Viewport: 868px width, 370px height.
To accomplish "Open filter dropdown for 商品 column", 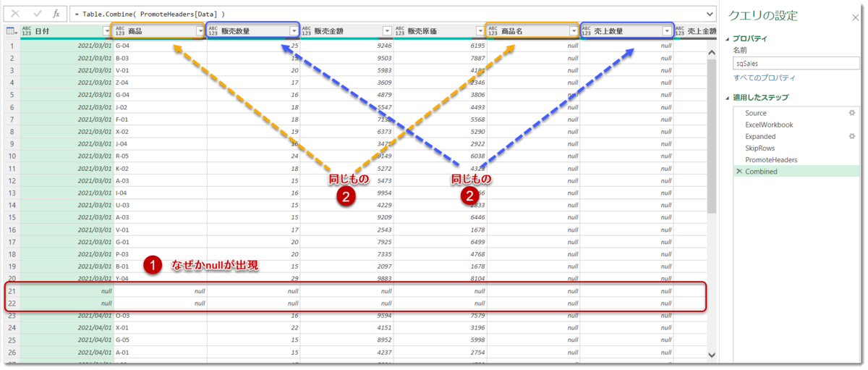I will (200, 31).
